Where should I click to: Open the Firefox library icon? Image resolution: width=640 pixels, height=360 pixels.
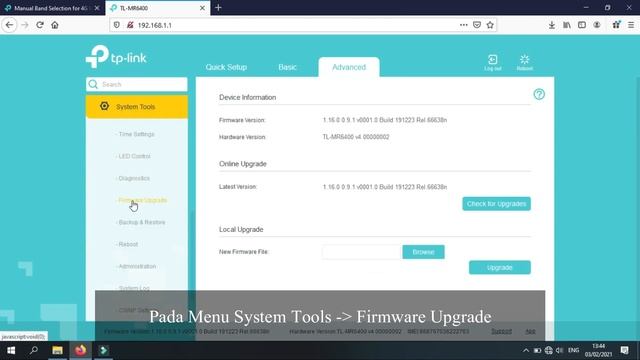pos(567,25)
